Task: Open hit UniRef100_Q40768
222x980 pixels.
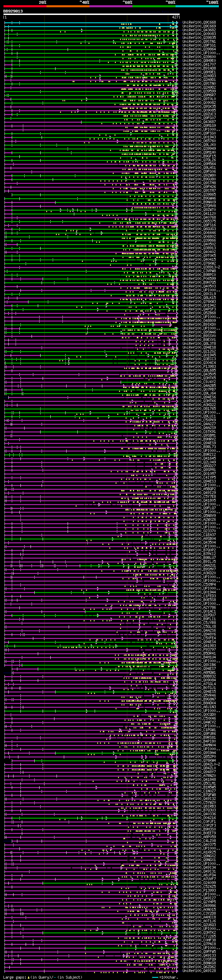Action: pyautogui.click(x=199, y=217)
